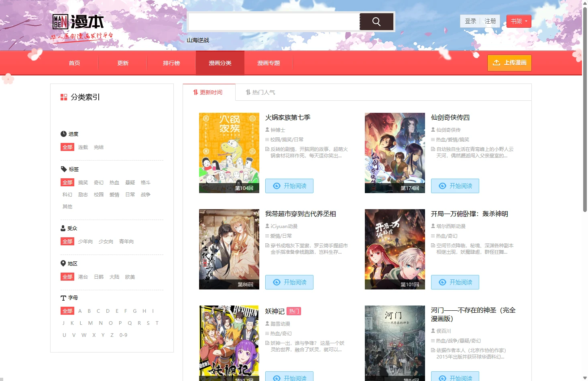The image size is (588, 381).
Task: Click the 妖神记 cover thumbnail
Action: (229, 343)
